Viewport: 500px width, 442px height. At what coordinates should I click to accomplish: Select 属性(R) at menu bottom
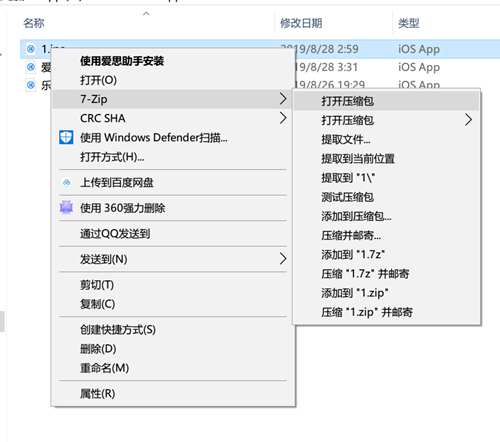pos(97,394)
